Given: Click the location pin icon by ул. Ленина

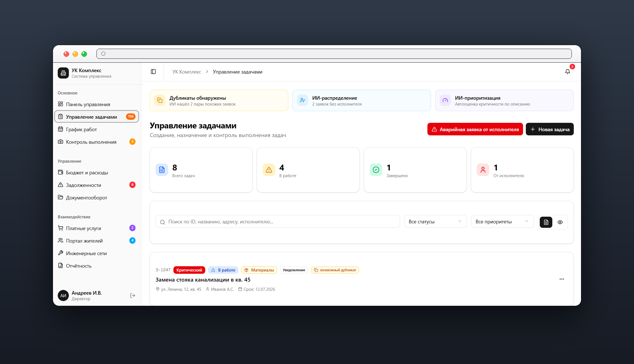Looking at the screenshot, I should tap(158, 289).
